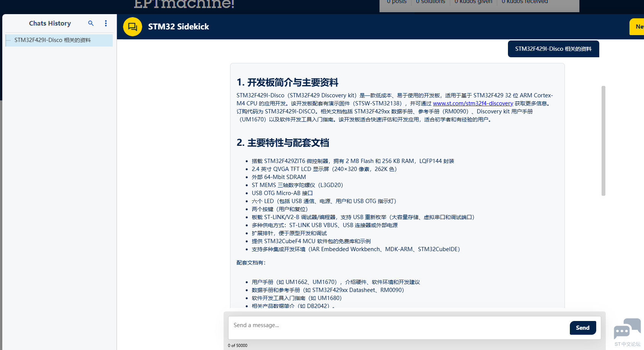Click the STM32 Sidekick chat bubble icon
This screenshot has width=644, height=350.
[132, 26]
